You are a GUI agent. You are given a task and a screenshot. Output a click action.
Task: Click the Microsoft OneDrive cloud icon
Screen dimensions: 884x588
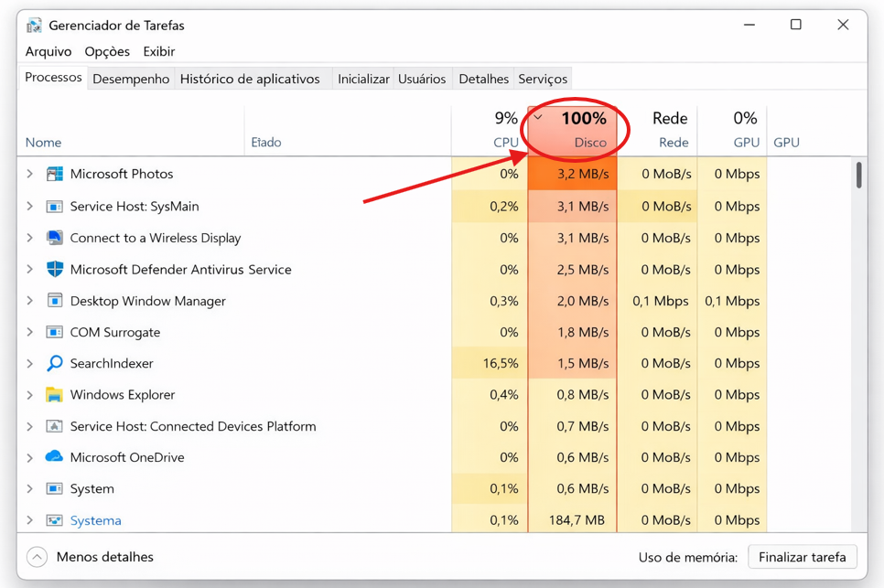tap(54, 456)
